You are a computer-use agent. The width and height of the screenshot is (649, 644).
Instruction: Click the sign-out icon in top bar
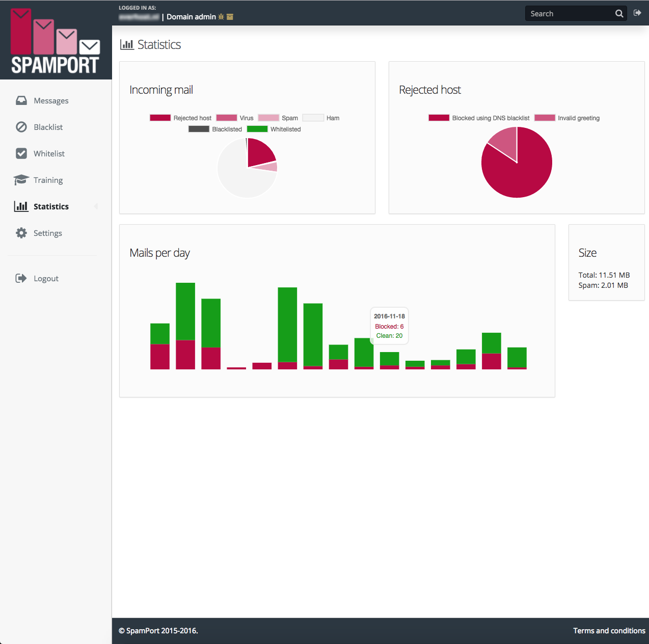coord(637,13)
